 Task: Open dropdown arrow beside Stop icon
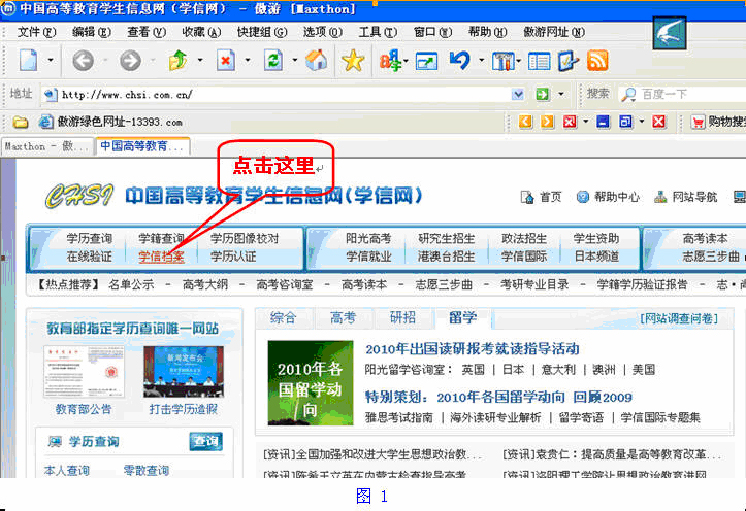[x=247, y=60]
